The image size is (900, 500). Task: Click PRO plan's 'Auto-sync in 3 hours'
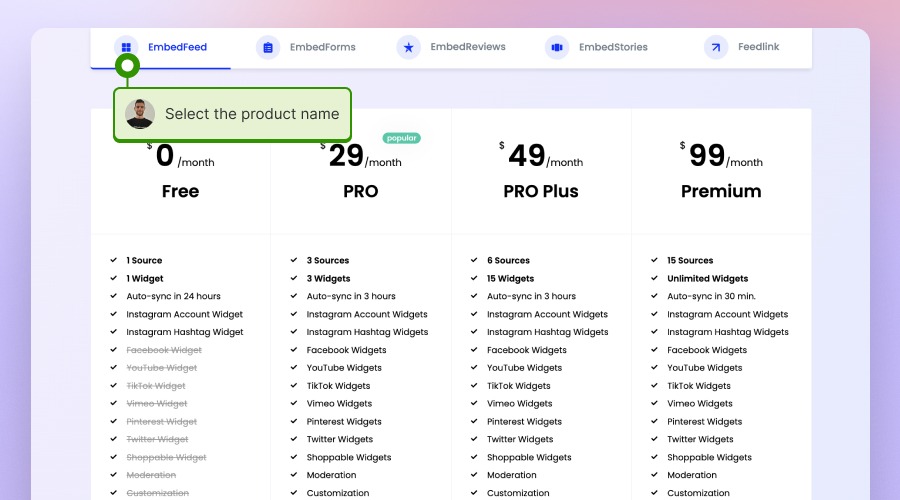pyautogui.click(x=351, y=296)
